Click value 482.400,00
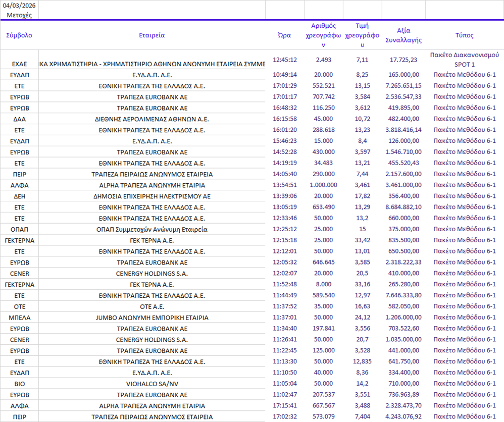This screenshot has height=422, width=504. tap(404, 119)
